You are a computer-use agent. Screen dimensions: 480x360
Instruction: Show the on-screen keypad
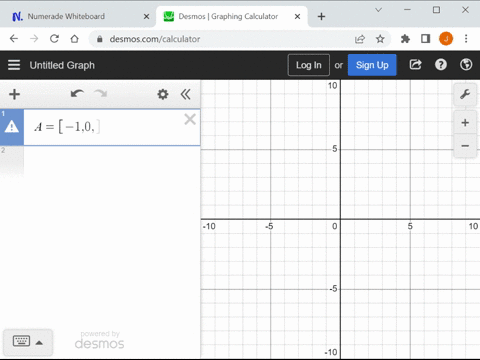tap(28, 342)
